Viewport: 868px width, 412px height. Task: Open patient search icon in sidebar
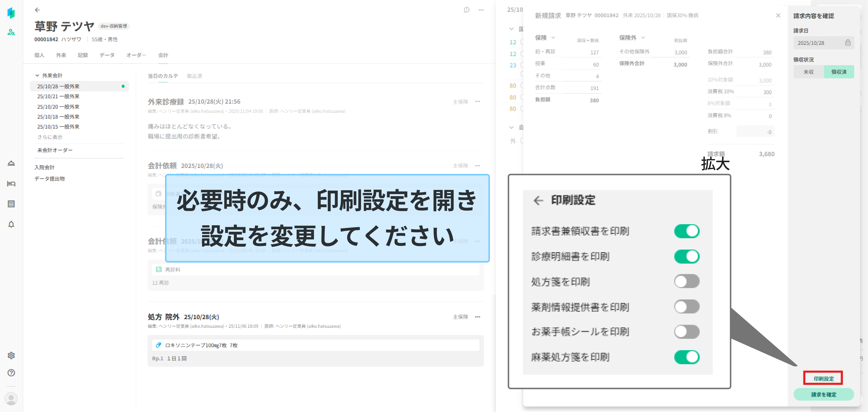coord(11,32)
